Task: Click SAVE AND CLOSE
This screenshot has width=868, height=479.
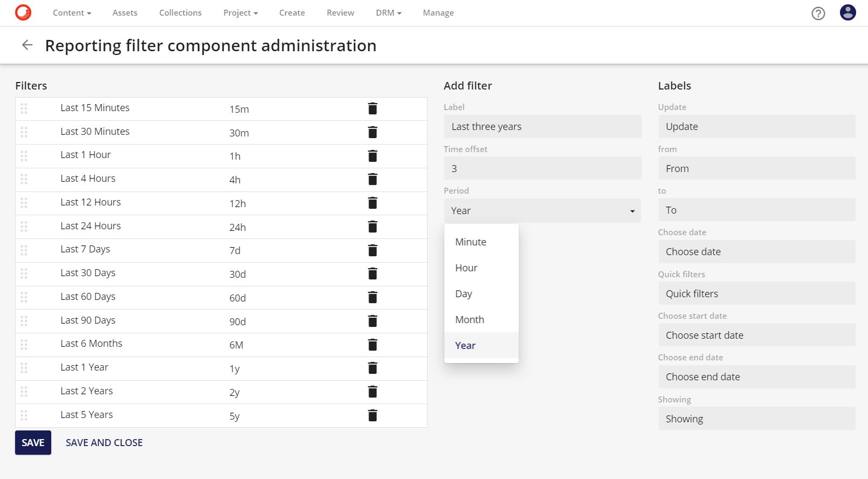Action: (x=104, y=443)
